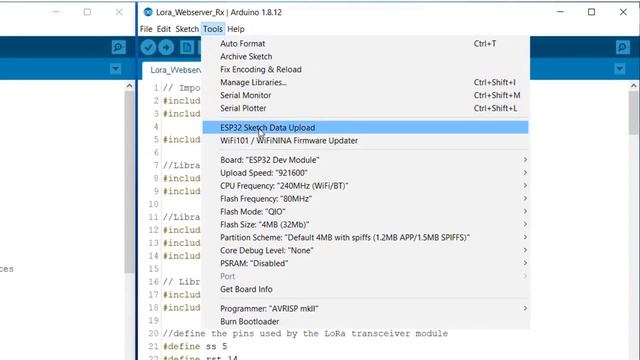The width and height of the screenshot is (640, 360).
Task: Open tab dropdown arrow in background window
Action: coord(116,69)
